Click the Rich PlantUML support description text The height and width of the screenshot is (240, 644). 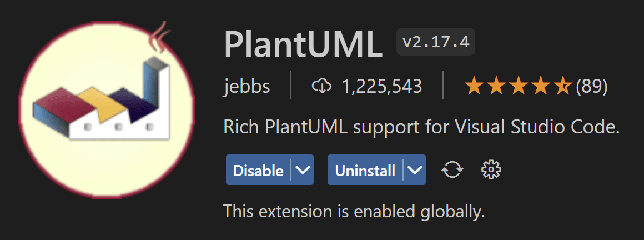tap(421, 127)
